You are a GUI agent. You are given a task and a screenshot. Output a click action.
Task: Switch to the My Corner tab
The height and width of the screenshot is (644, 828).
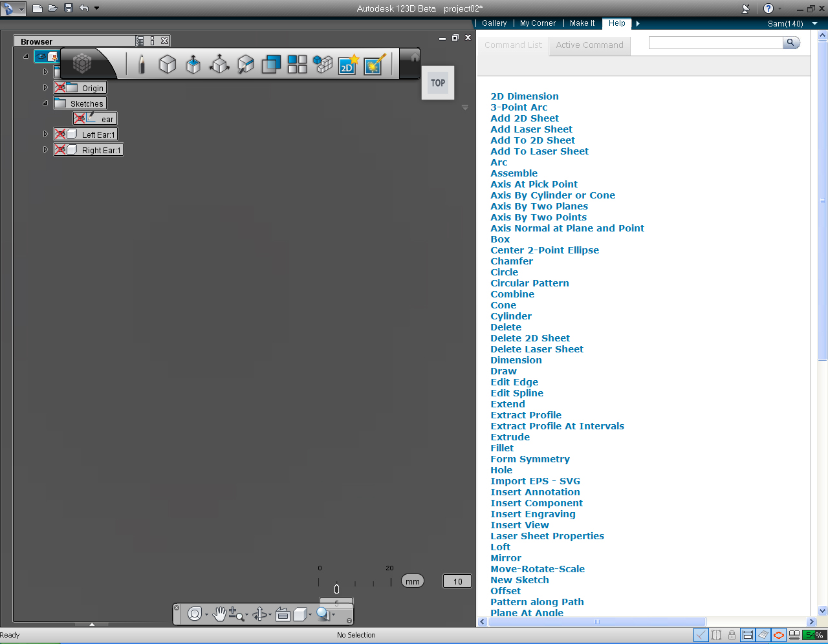(538, 23)
